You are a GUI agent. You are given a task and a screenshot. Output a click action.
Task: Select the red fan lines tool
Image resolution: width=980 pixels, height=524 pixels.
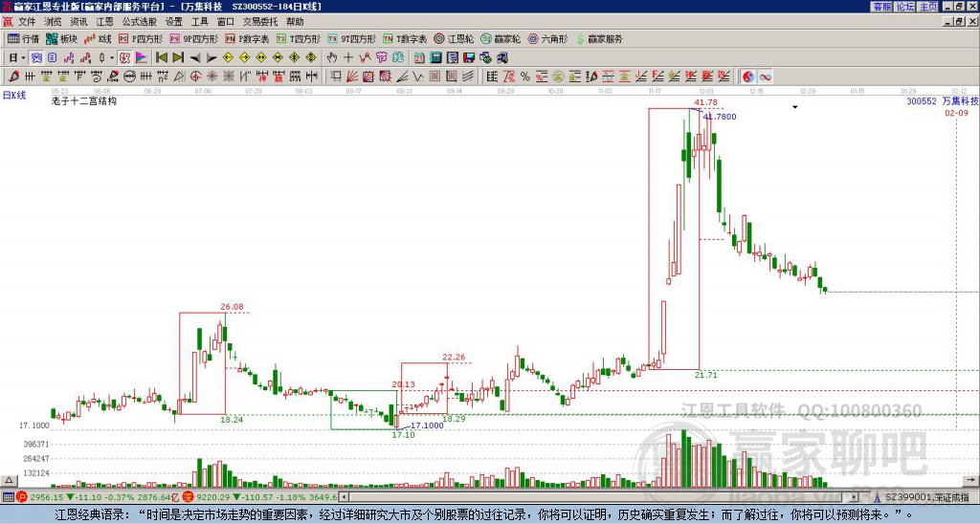352,76
